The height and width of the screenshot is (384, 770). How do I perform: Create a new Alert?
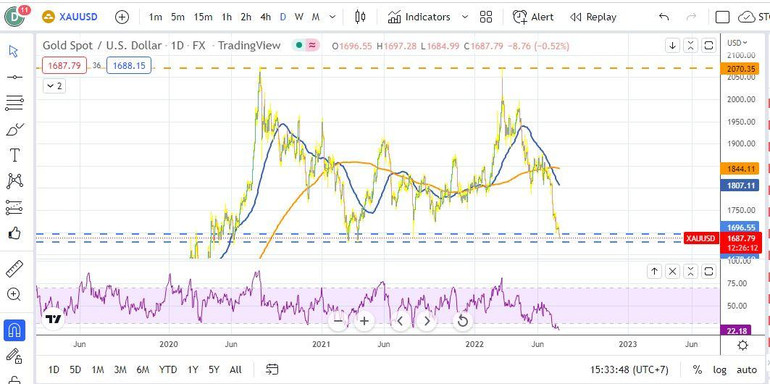533,17
